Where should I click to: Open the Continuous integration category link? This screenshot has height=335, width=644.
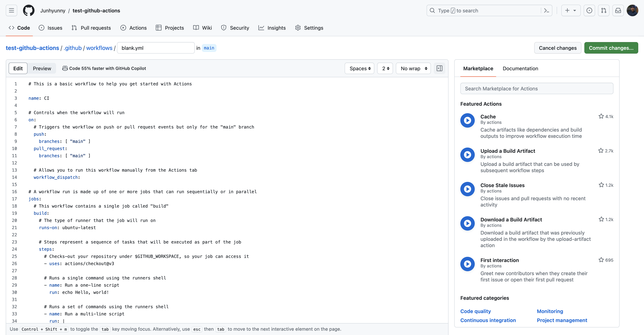coord(488,320)
